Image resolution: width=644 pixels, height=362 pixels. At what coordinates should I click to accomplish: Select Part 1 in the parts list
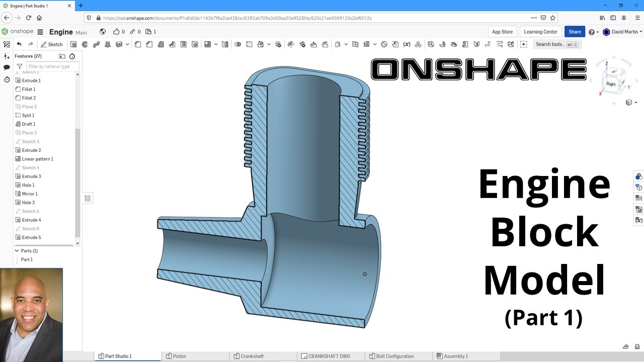(27, 259)
